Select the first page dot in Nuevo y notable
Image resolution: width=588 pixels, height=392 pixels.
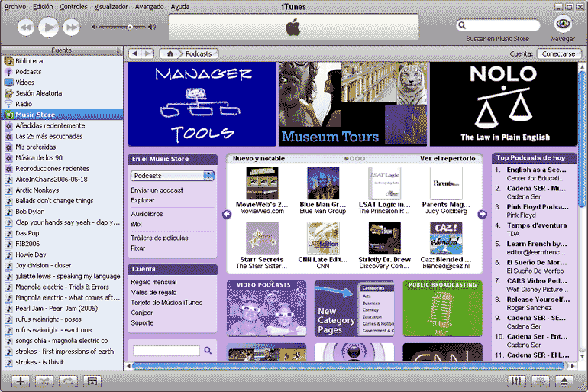click(347, 159)
